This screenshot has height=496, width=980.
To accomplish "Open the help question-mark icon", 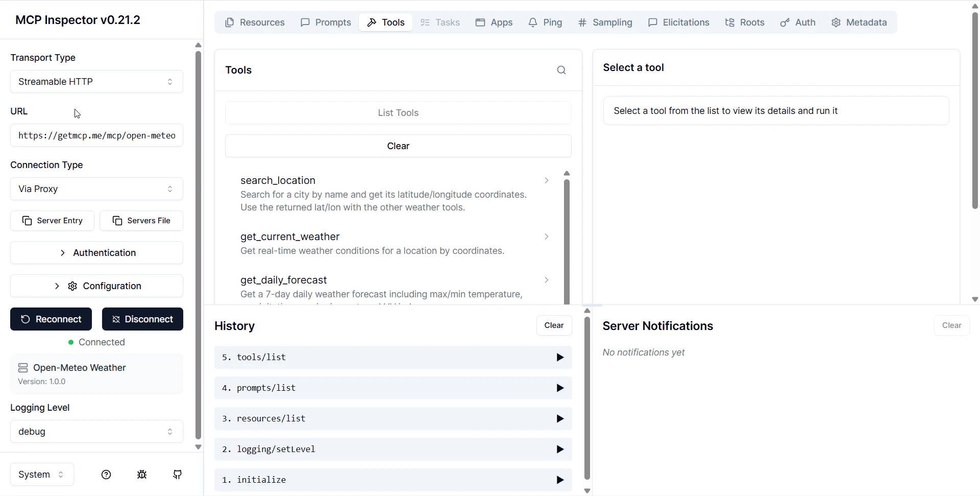I will pyautogui.click(x=106, y=475).
